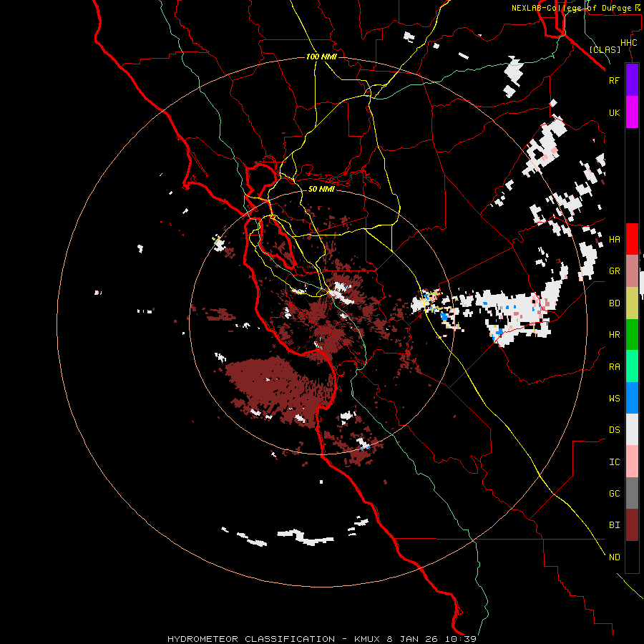
Task: Select the gray GC legend swatch
Action: (632, 493)
